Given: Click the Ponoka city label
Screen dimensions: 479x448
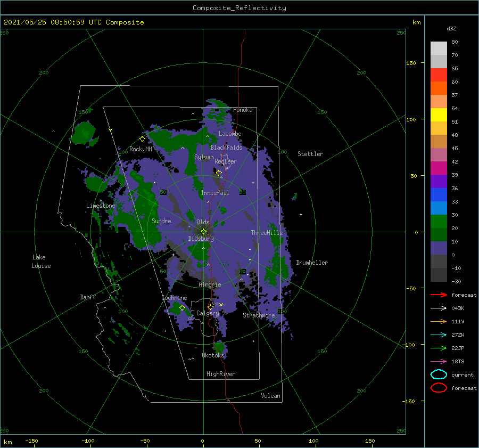Looking at the screenshot, I should click(243, 110).
